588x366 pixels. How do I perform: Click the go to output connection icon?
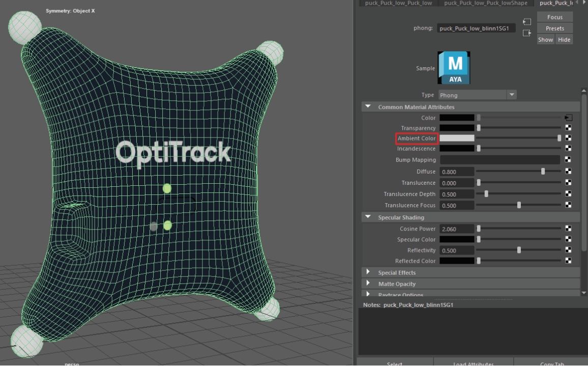(527, 33)
